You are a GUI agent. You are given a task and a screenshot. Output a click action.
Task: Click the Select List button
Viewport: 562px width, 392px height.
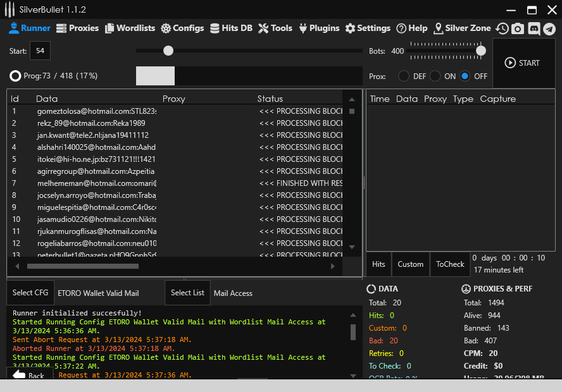[x=187, y=293]
